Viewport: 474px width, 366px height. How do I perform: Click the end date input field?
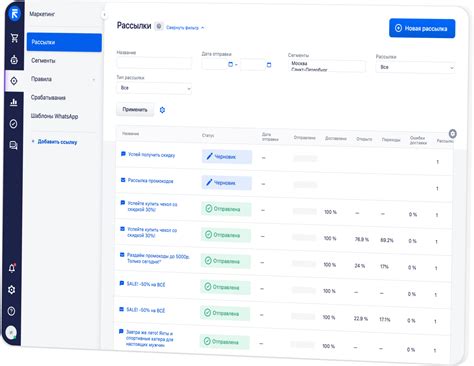click(253, 65)
